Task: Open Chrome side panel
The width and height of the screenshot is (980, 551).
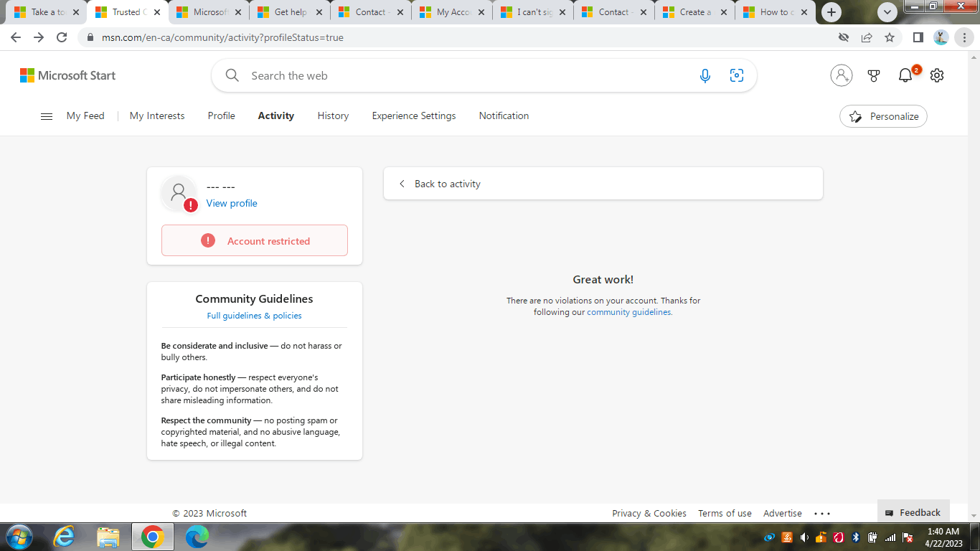Action: pyautogui.click(x=918, y=37)
